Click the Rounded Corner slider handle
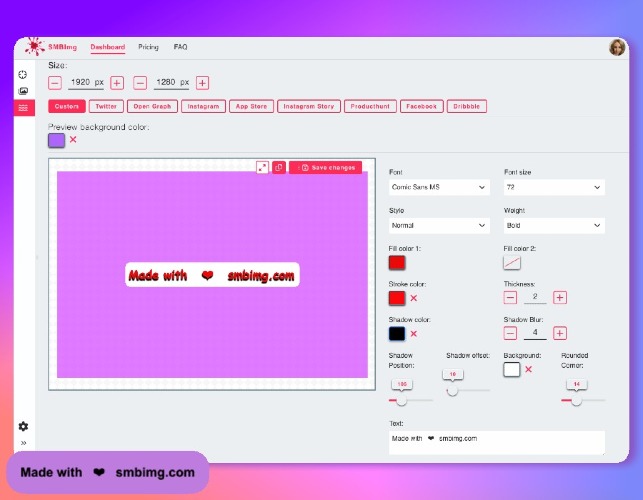Image resolution: width=643 pixels, height=500 pixels. point(577,400)
